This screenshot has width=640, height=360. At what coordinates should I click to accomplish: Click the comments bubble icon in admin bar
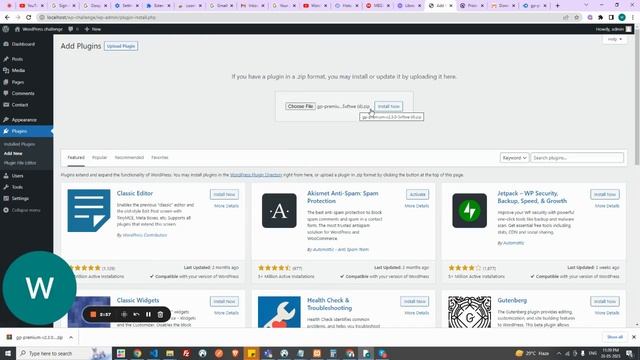[x=71, y=29]
